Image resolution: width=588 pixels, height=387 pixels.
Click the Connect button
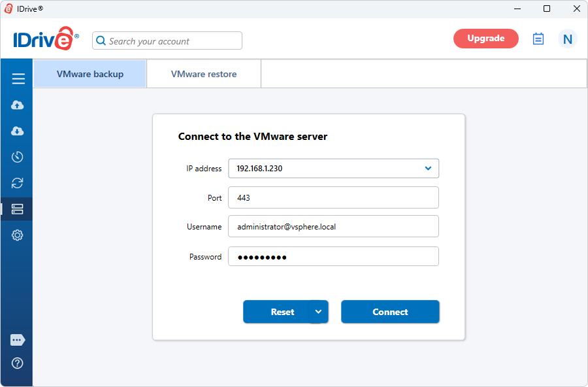(x=390, y=312)
